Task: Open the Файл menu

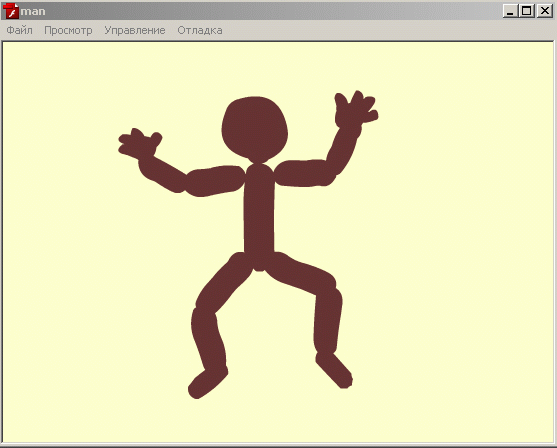Action: (20, 31)
